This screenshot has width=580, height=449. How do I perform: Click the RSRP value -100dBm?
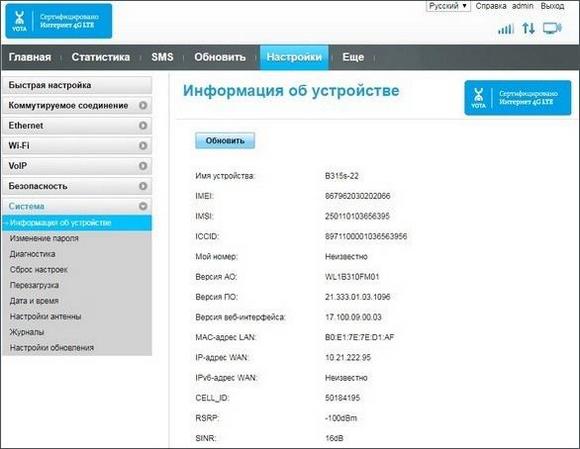click(x=341, y=418)
